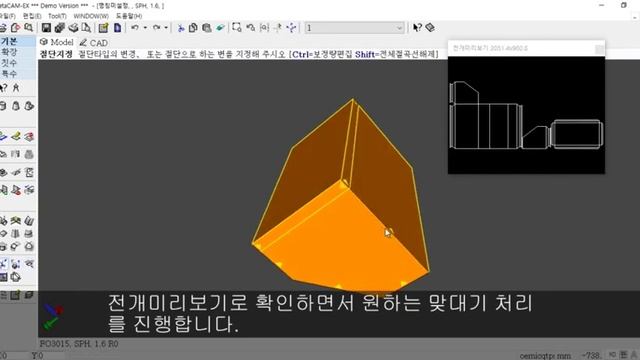Screen dimensions: 640x360
Task: Click the rotate view toolbar icon
Action: [x=251, y=28]
